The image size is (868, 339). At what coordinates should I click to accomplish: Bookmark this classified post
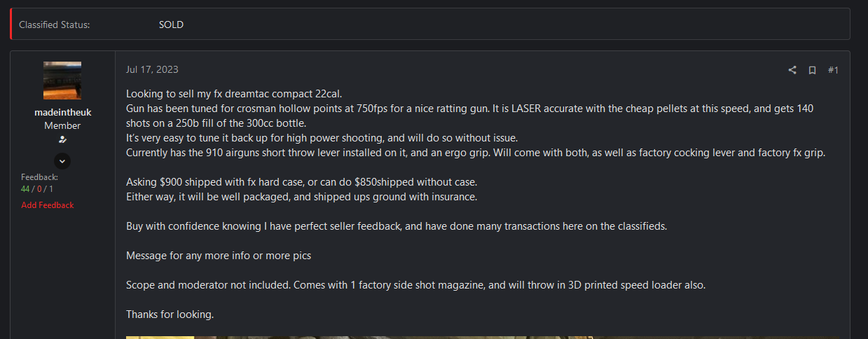pos(813,70)
